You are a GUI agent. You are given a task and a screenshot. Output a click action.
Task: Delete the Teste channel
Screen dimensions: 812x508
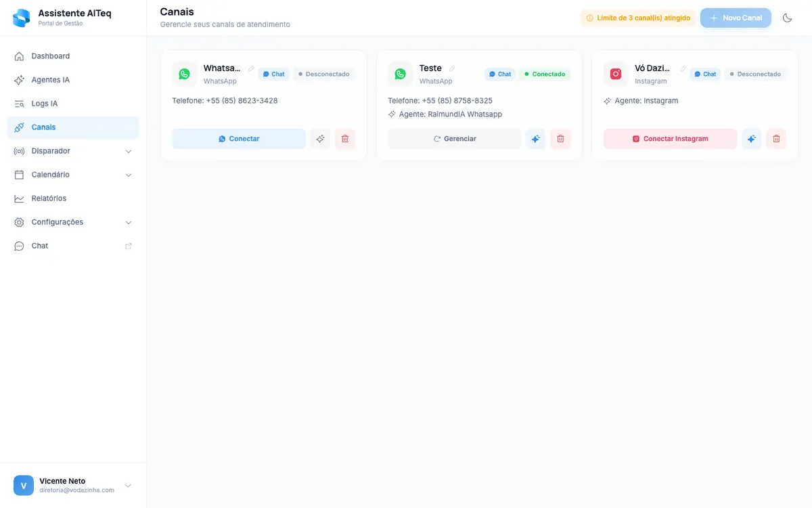560,139
